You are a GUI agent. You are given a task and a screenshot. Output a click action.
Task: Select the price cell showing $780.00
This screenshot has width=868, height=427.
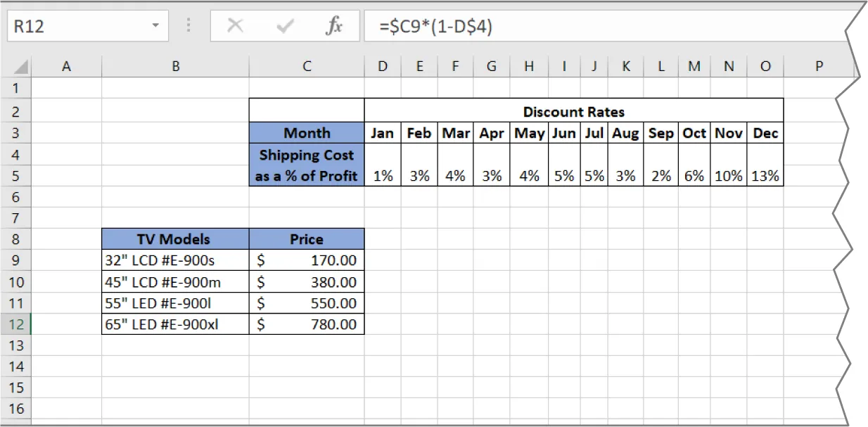click(307, 324)
